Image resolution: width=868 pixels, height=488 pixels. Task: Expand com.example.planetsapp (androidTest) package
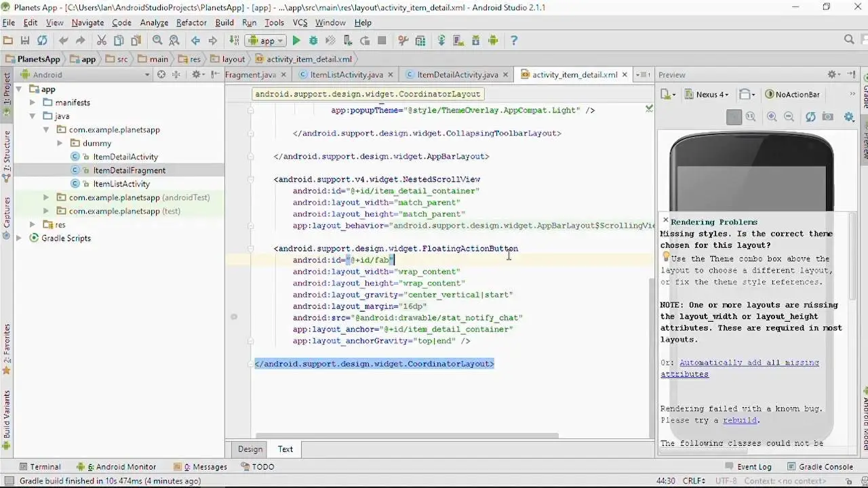46,197
